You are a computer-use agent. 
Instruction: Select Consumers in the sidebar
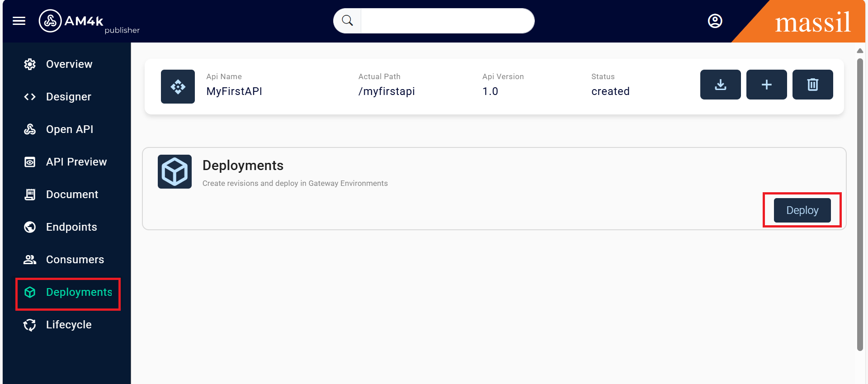(75, 260)
